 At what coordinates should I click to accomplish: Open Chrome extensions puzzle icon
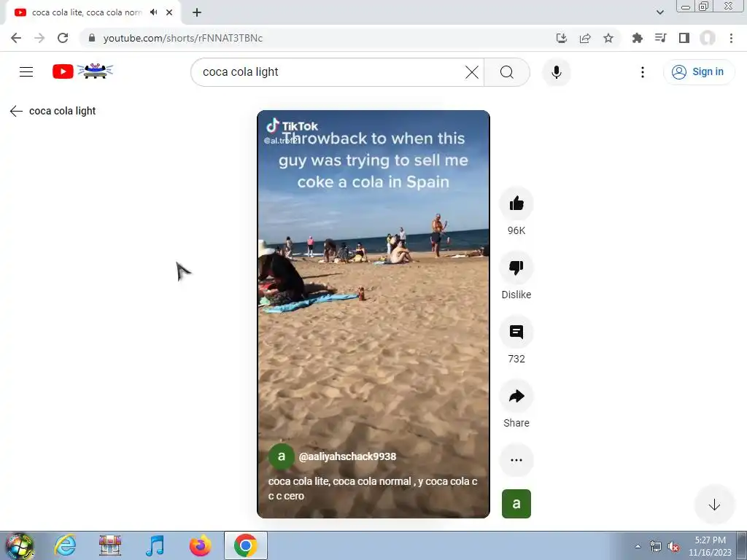tap(638, 38)
